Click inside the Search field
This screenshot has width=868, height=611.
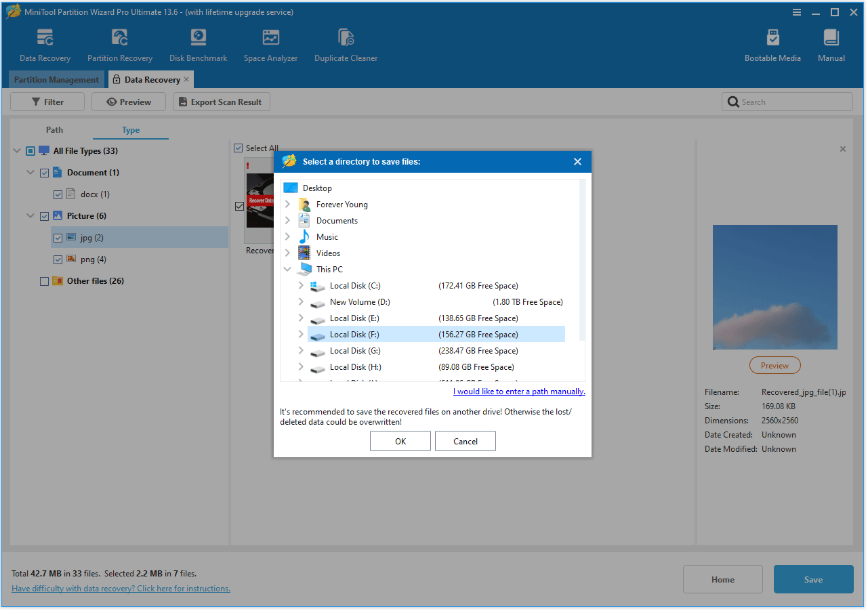787,101
